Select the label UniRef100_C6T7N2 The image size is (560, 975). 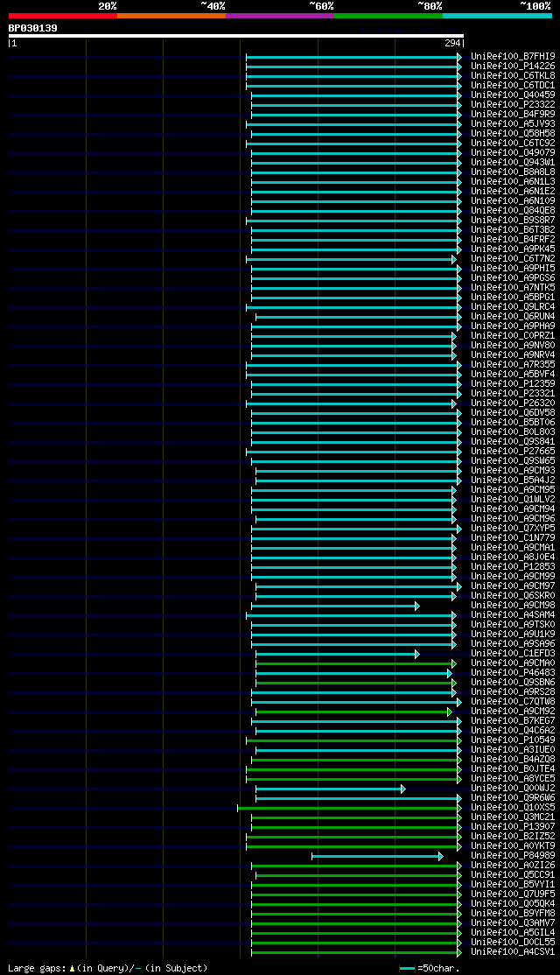tap(513, 259)
